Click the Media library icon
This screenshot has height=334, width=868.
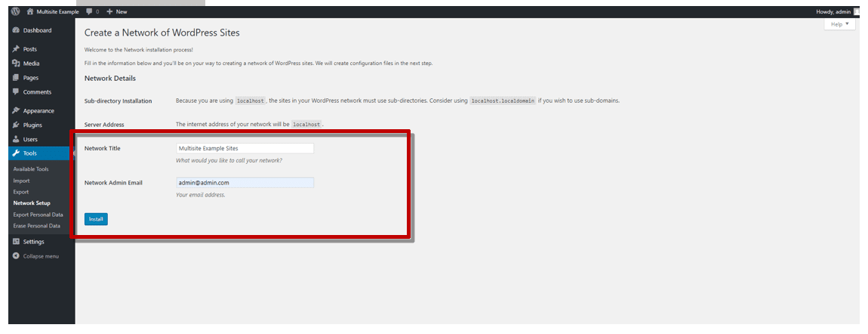pyautogui.click(x=16, y=63)
